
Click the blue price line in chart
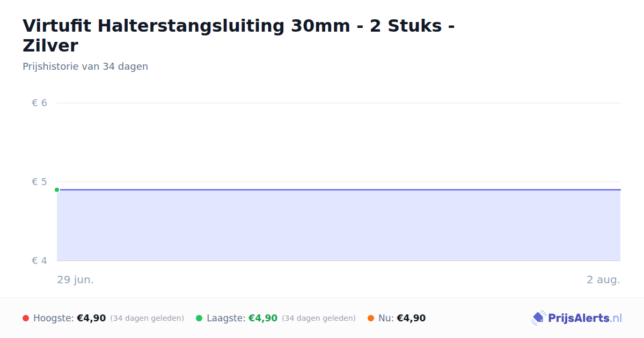click(339, 189)
